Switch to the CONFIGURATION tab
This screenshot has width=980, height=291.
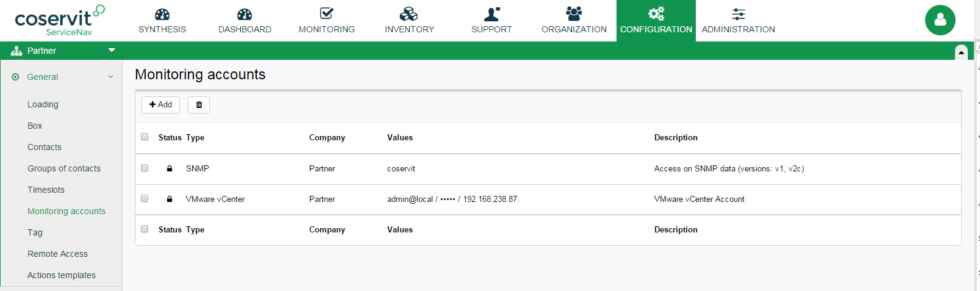pos(656,21)
